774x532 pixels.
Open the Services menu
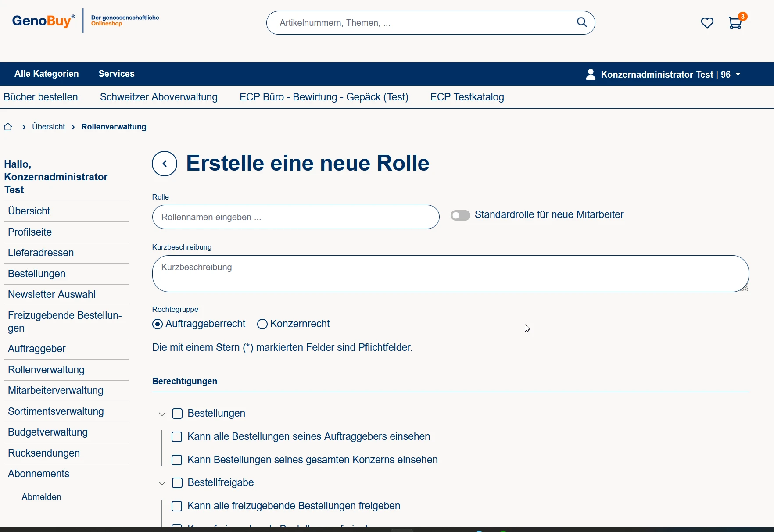click(116, 74)
